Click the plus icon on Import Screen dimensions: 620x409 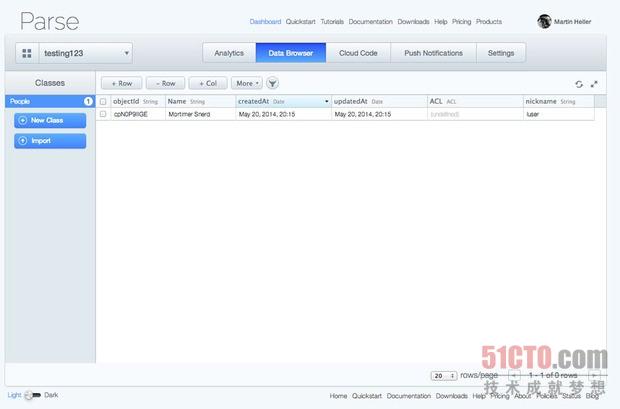click(23, 141)
